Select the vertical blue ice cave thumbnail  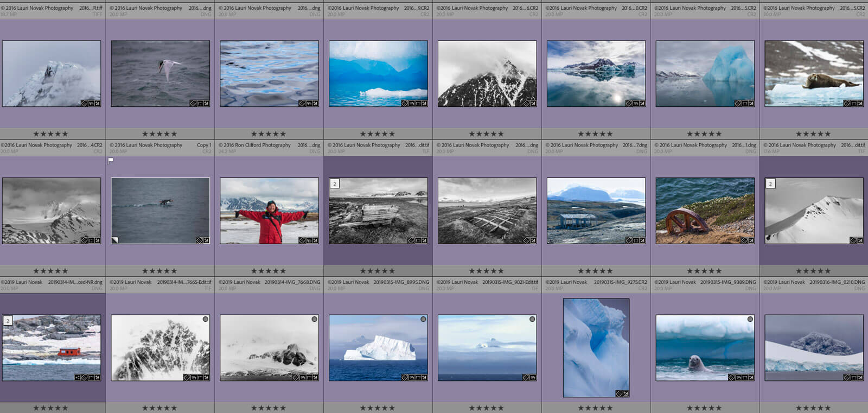click(x=596, y=347)
